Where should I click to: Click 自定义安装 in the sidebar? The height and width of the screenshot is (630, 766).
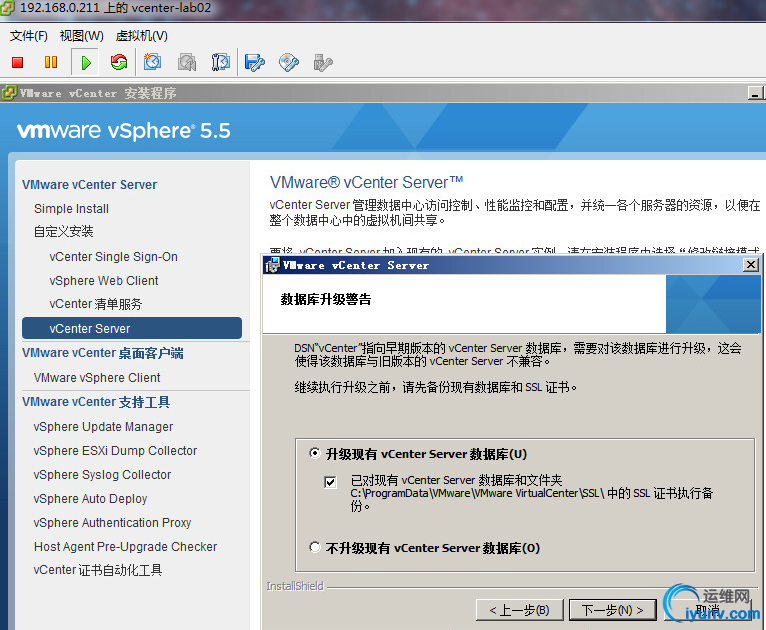coord(64,231)
